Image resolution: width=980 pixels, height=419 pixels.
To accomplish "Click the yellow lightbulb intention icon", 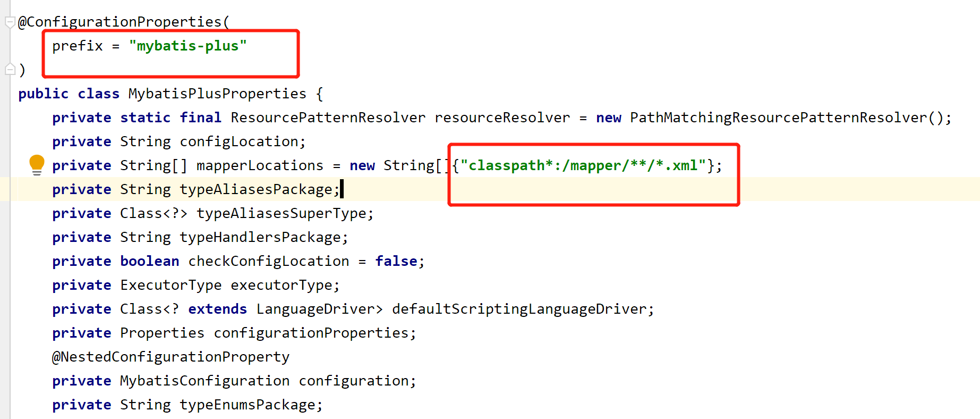I will coord(37,165).
